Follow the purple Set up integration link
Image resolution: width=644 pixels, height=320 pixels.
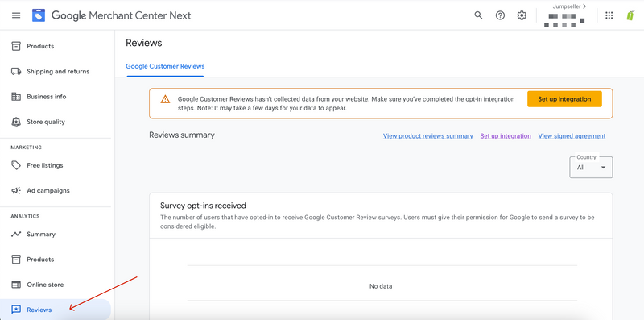(506, 135)
